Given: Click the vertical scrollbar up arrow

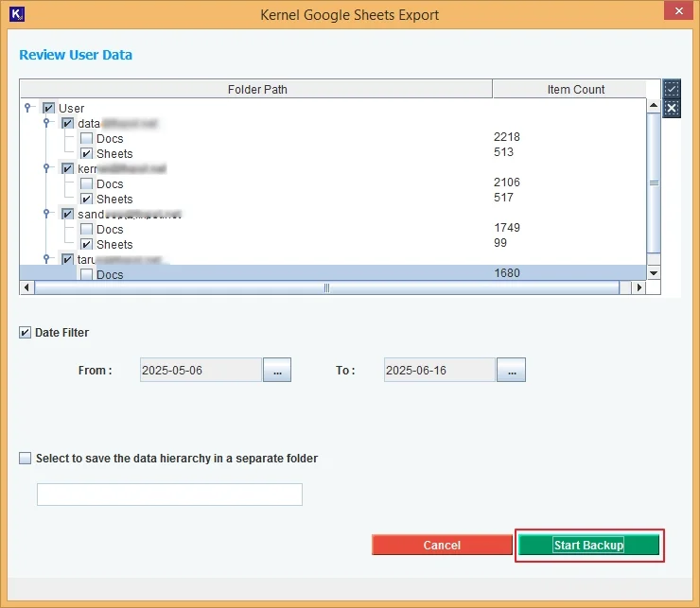Looking at the screenshot, I should (x=654, y=107).
